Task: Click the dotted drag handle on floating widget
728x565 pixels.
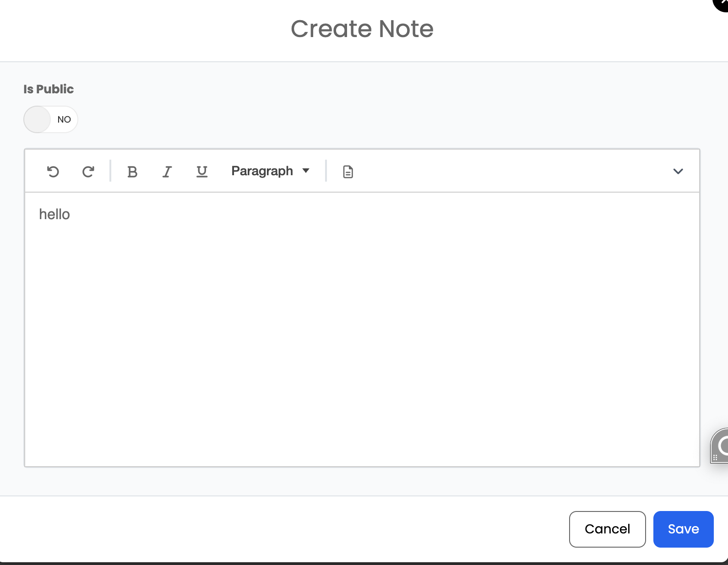Action: (715, 457)
